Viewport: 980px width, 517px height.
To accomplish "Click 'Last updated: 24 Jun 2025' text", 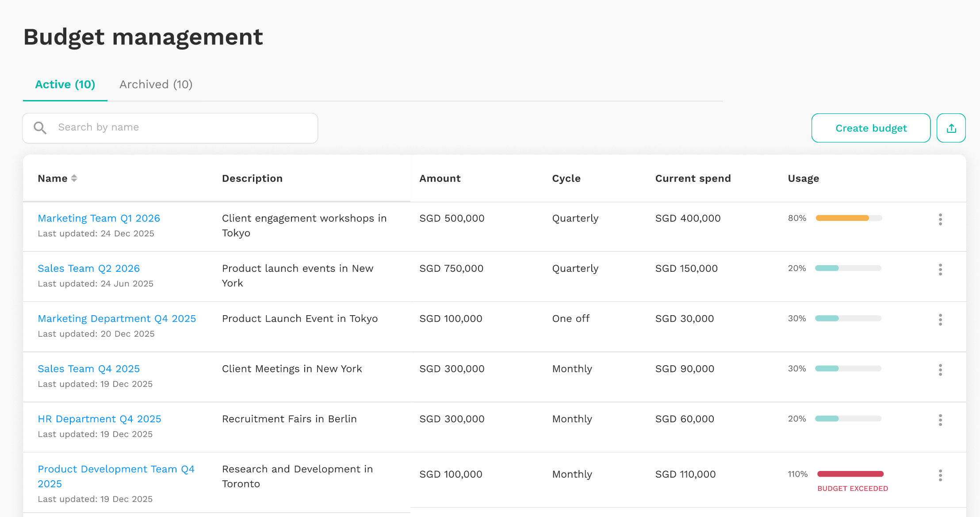I will (x=96, y=284).
